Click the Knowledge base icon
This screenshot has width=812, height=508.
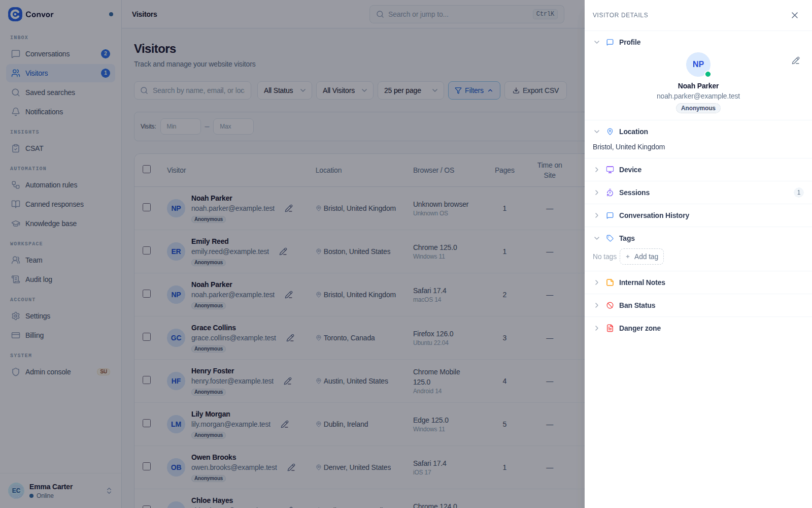pos(16,224)
